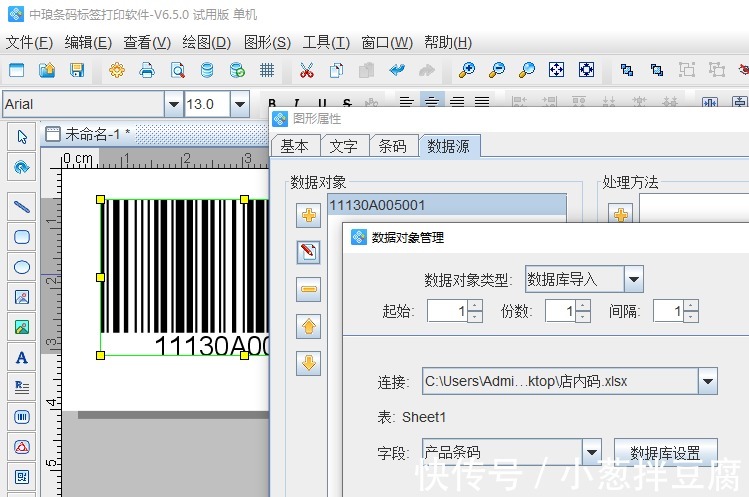Open the 编辑(E) menu
Viewport: 749px width, 497px height.
88,43
